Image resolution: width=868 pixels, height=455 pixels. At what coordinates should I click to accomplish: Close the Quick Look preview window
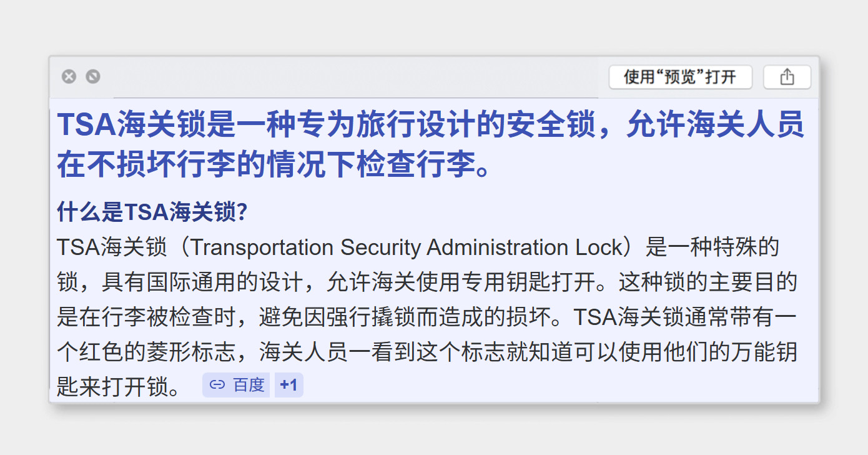tap(69, 77)
